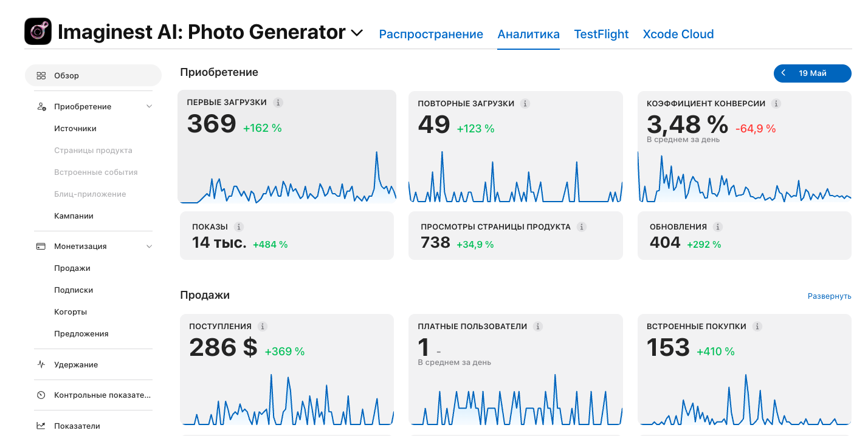This screenshot has width=868, height=436.
Task: Open Подписки in the sidebar
Action: (x=74, y=290)
